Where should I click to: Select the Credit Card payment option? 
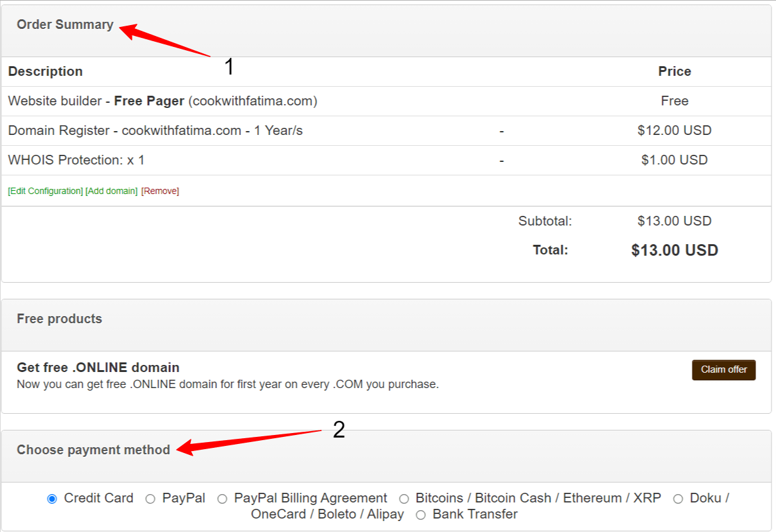click(51, 498)
